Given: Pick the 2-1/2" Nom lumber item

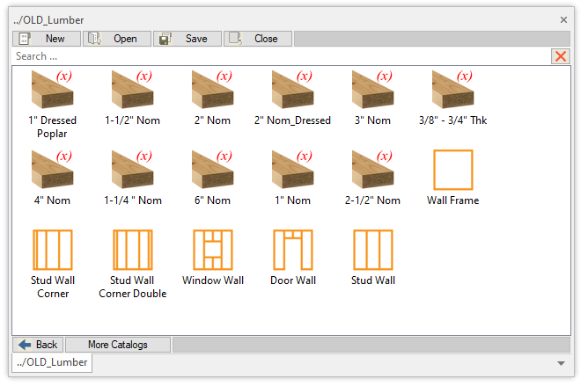Looking at the screenshot, I should click(x=372, y=170).
